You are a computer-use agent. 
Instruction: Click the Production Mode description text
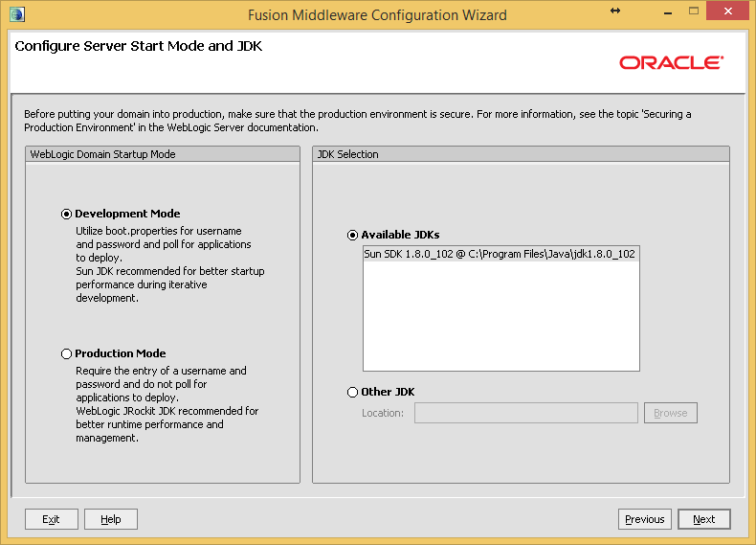click(167, 404)
